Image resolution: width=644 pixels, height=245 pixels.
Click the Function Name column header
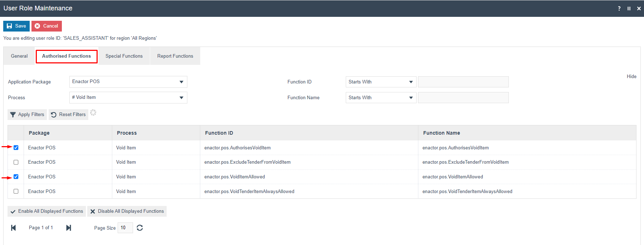click(x=527, y=133)
